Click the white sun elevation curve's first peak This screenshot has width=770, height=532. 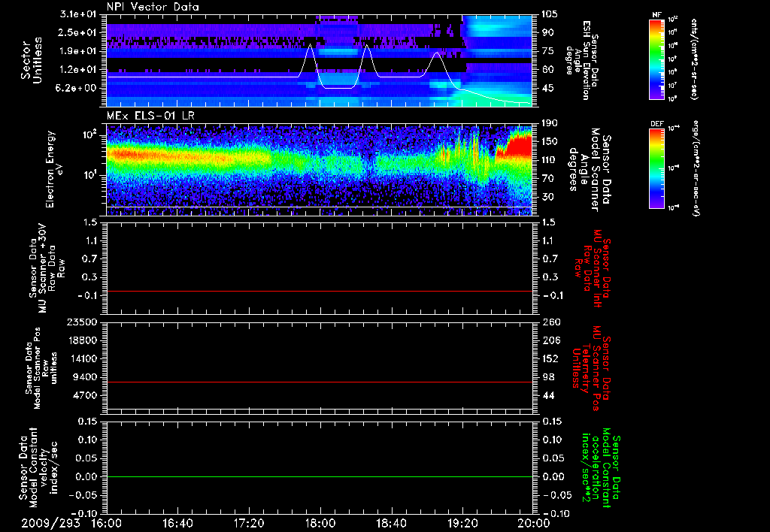click(310, 45)
